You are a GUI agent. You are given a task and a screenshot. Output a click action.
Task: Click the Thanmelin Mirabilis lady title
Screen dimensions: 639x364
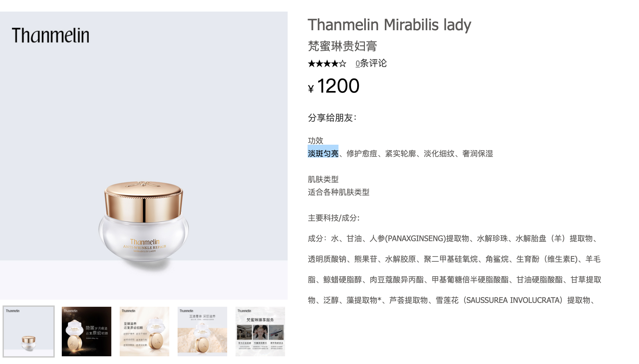tap(389, 25)
